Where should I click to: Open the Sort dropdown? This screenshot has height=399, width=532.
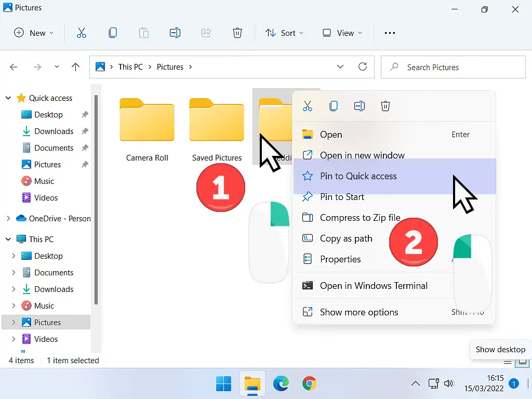coord(285,33)
